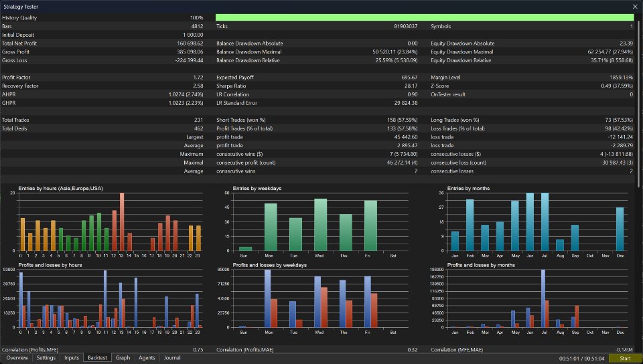Click the Entries by weekdays chart title

257,188
